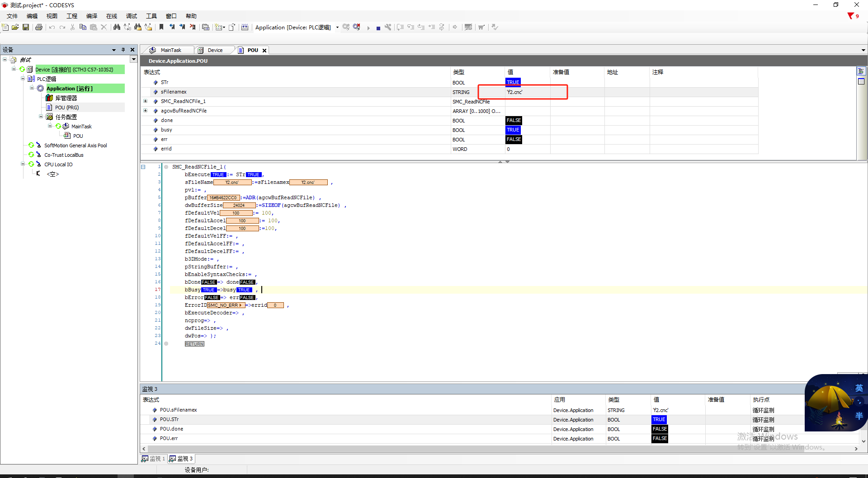Select Co-Trust LocalBus tree node
868x478 pixels.
point(64,155)
